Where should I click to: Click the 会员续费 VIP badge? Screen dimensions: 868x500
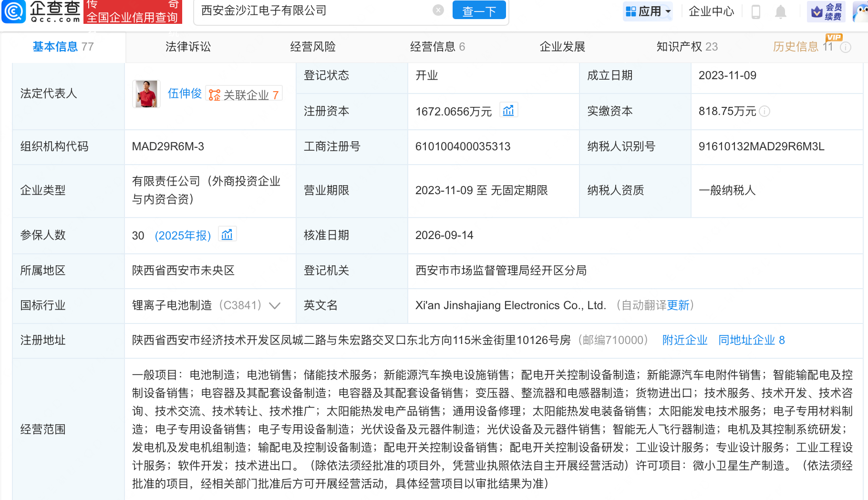click(x=826, y=11)
